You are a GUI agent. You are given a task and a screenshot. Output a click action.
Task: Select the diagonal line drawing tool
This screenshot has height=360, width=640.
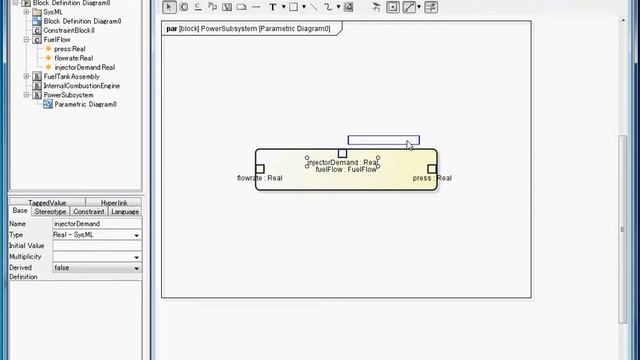[313, 7]
